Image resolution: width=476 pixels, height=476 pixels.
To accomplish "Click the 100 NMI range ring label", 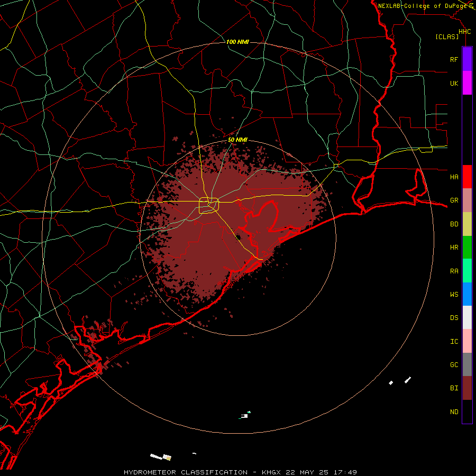I will point(237,42).
